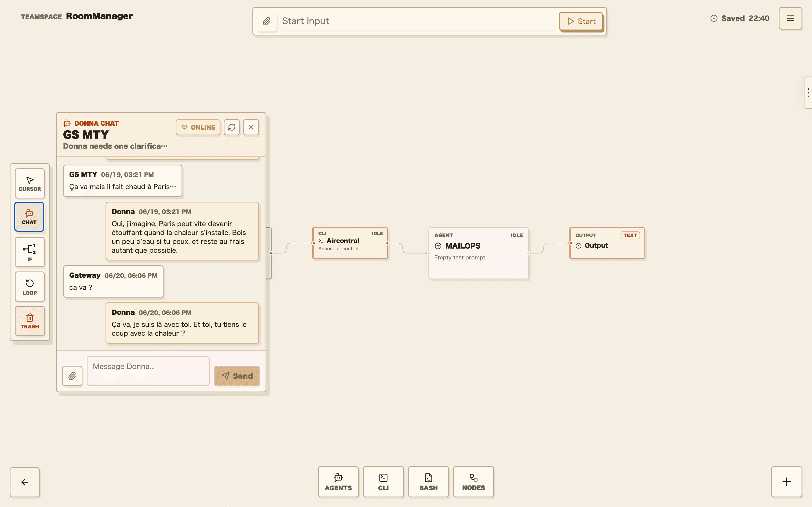Open the hamburger menu
This screenshot has width=812, height=507.
(x=790, y=18)
